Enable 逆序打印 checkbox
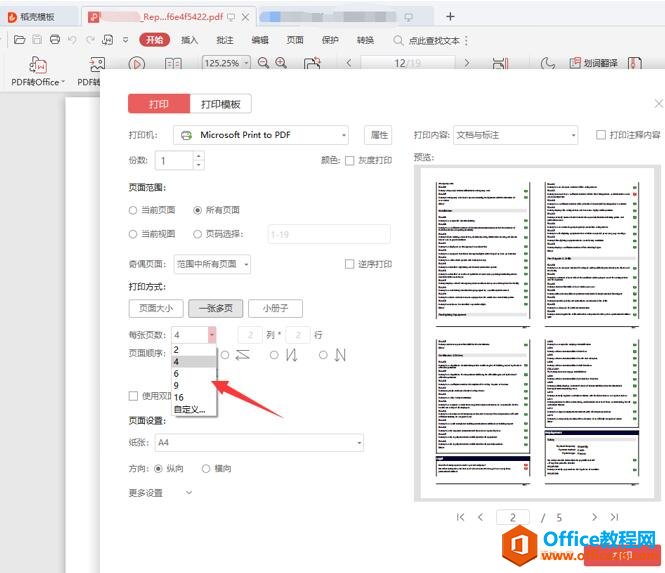The width and height of the screenshot is (665, 573). pos(349,264)
